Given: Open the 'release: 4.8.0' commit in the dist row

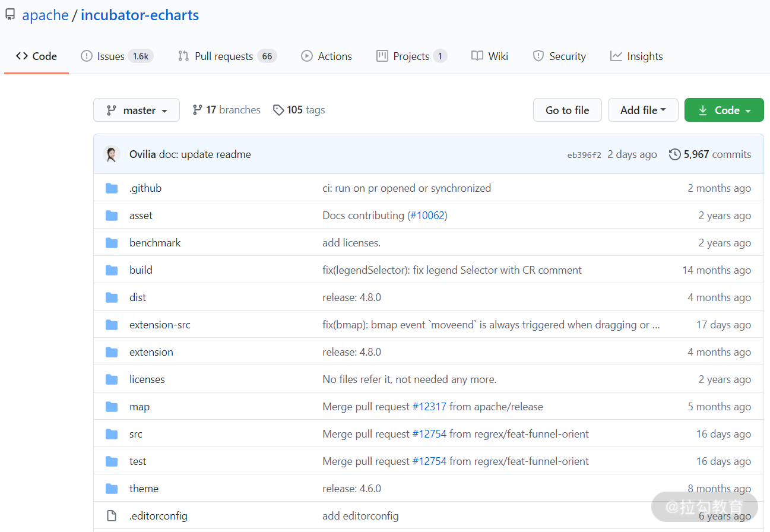Looking at the screenshot, I should click(x=351, y=297).
